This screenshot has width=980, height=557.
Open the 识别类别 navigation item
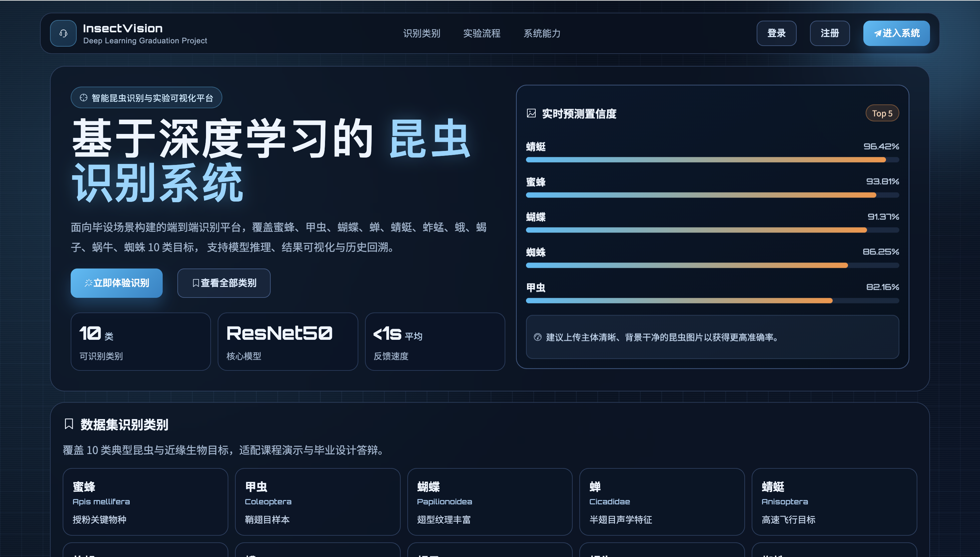(422, 33)
